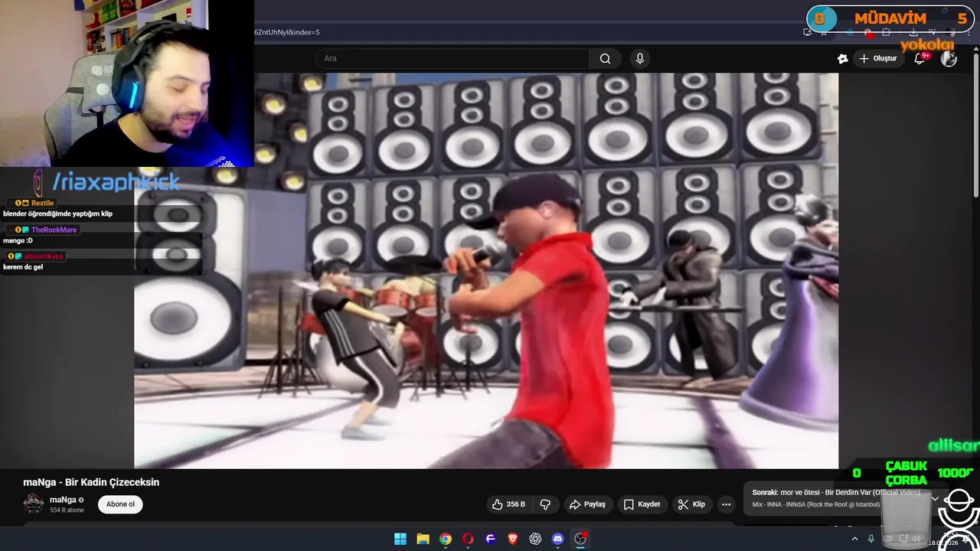The width and height of the screenshot is (980, 551).
Task: Expand the Sonraki up-next panel chevron
Action: click(935, 498)
